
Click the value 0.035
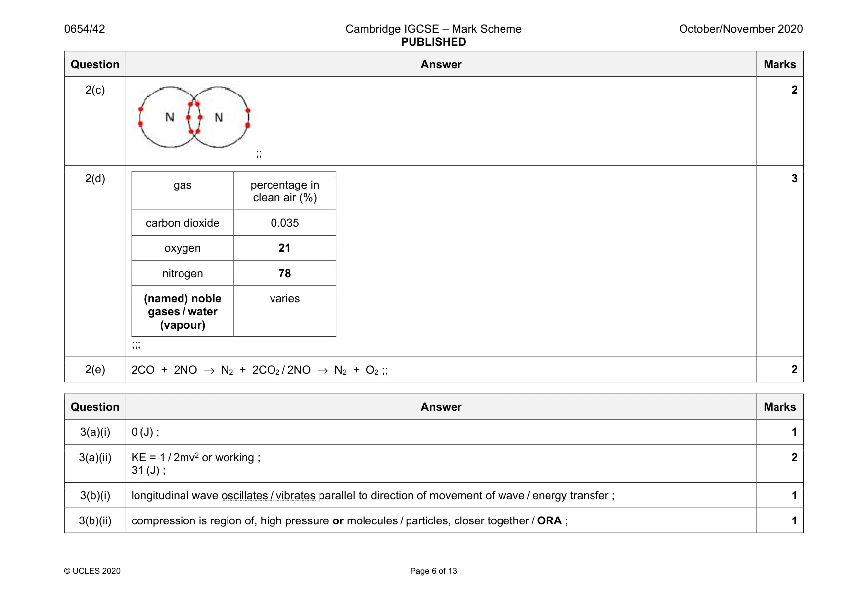tap(285, 223)
